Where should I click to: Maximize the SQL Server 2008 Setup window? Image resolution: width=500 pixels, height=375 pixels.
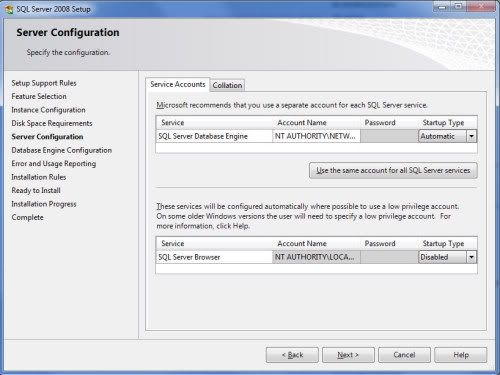[459, 7]
